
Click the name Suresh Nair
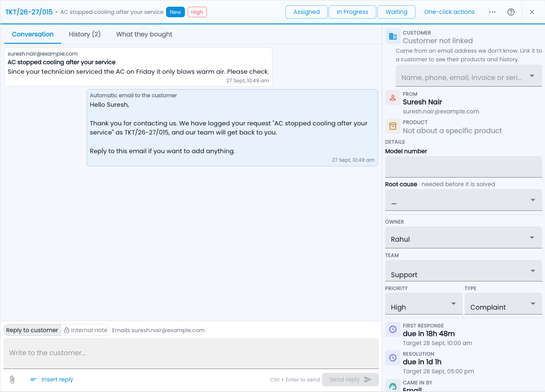point(423,102)
